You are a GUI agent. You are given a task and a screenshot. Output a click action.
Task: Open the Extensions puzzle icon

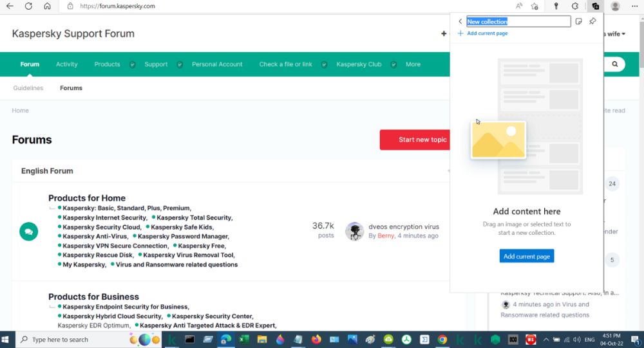coord(575,6)
